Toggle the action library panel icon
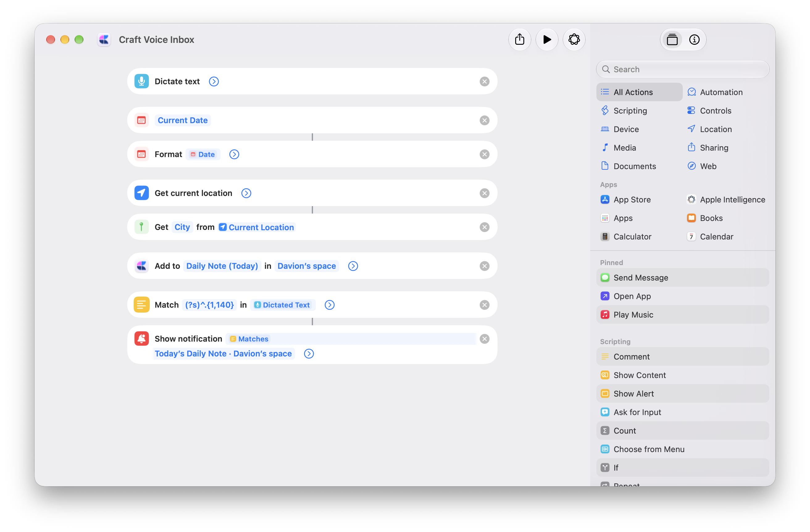 672,39
